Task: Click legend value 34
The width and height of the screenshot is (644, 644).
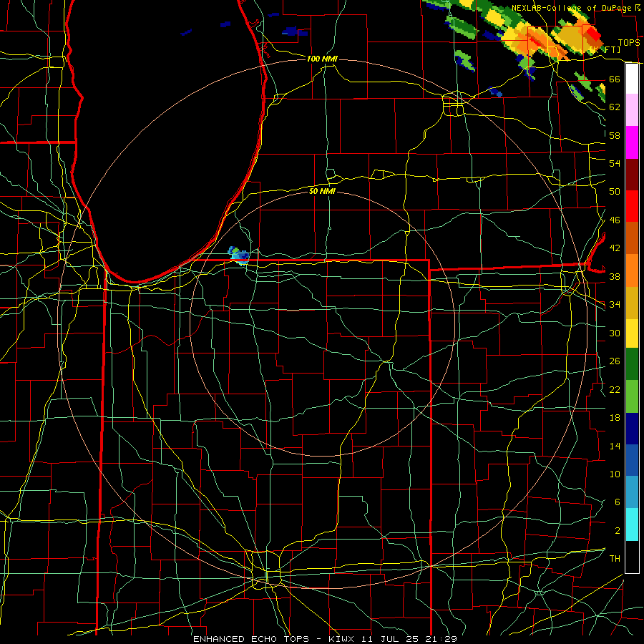Action: tap(615, 305)
